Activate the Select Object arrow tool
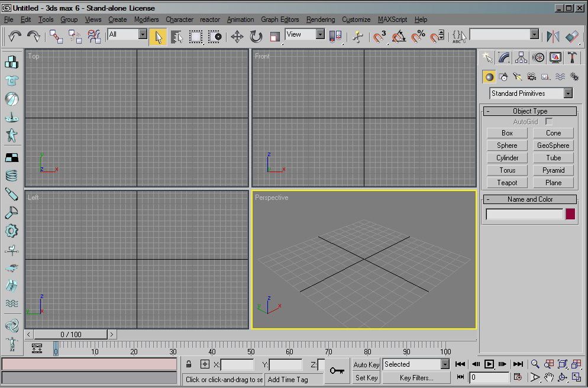588x388 pixels. point(158,37)
